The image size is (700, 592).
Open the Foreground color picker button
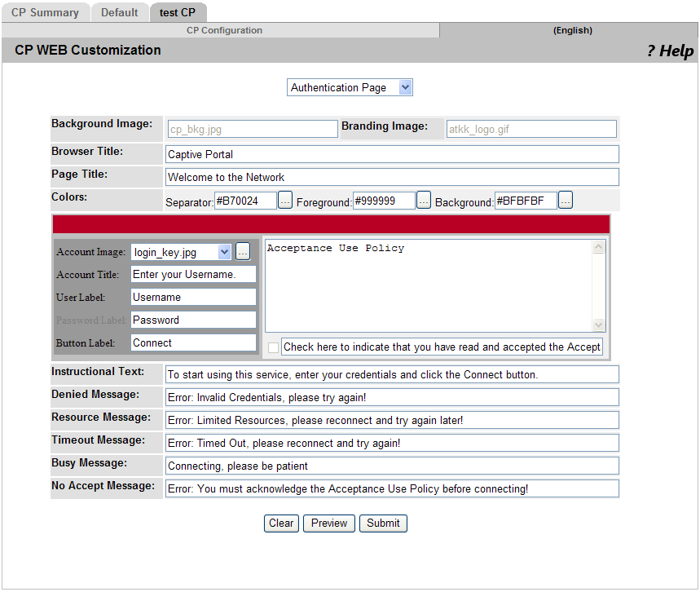[423, 200]
